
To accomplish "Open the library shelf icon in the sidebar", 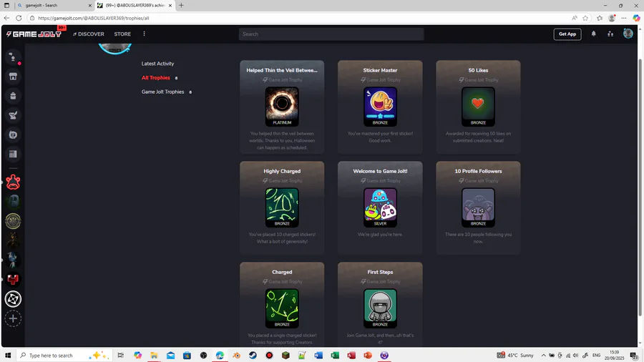I will pyautogui.click(x=13, y=154).
